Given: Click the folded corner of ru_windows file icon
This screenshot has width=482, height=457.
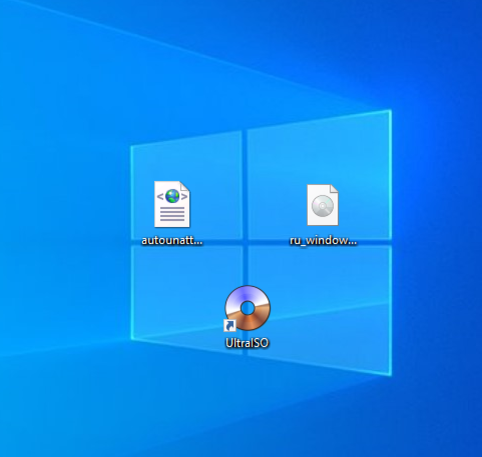Looking at the screenshot, I should point(334,188).
